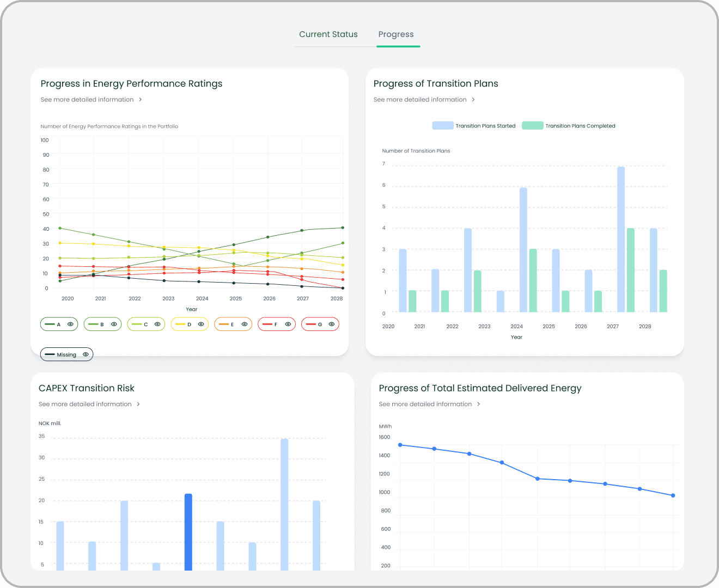The height and width of the screenshot is (588, 719).
Task: Click the tallest 2027 Transition Plans Started bar
Action: pos(621,239)
